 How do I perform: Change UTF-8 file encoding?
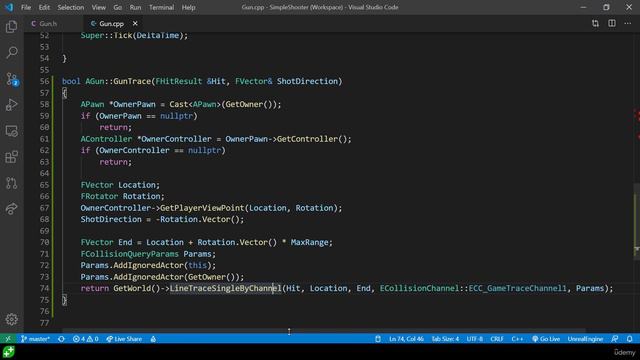(x=475, y=339)
